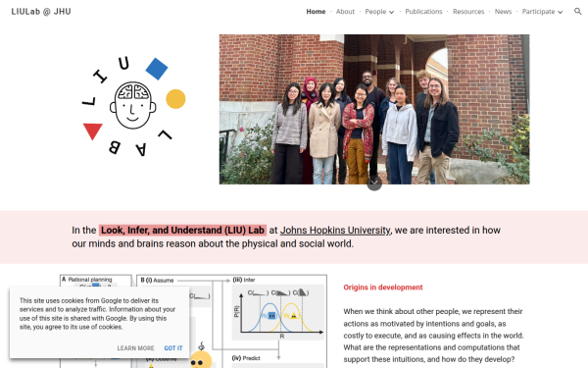Image resolution: width=588 pixels, height=368 pixels.
Task: Navigate to Publications
Action: click(423, 12)
